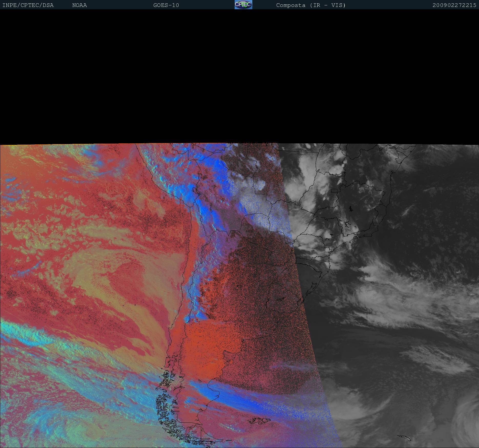Click the INPE/CPTEC/DSA header text
Viewport: 479px width, 448px height.
28,5
